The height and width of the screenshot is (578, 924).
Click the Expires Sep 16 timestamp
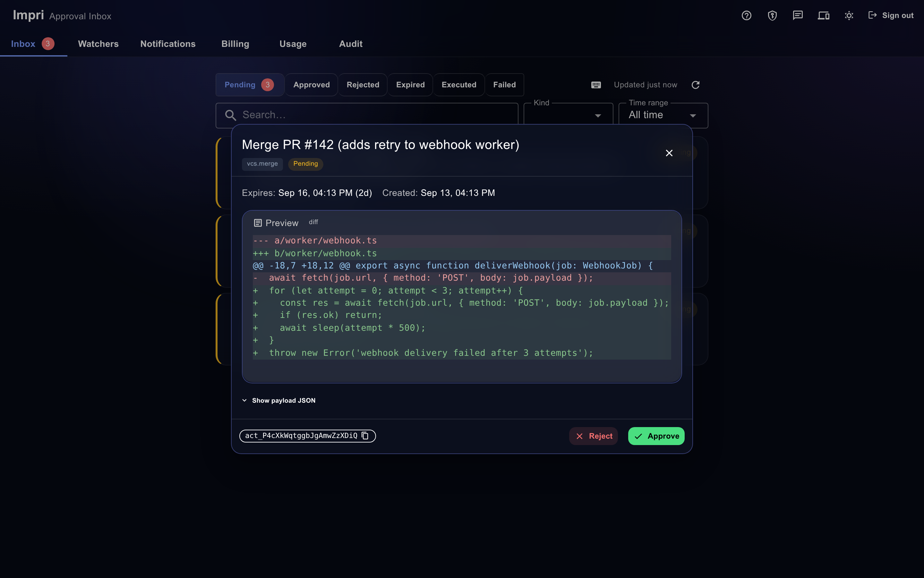tap(307, 193)
